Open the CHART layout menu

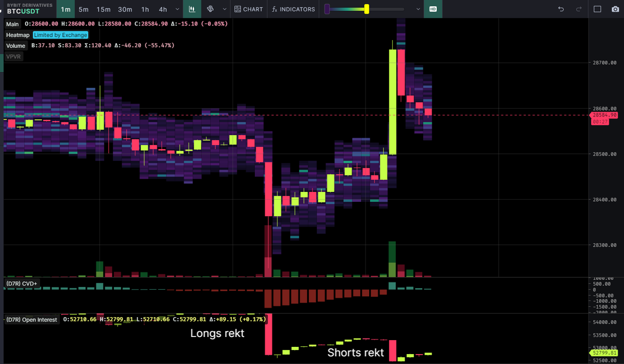coord(249,9)
